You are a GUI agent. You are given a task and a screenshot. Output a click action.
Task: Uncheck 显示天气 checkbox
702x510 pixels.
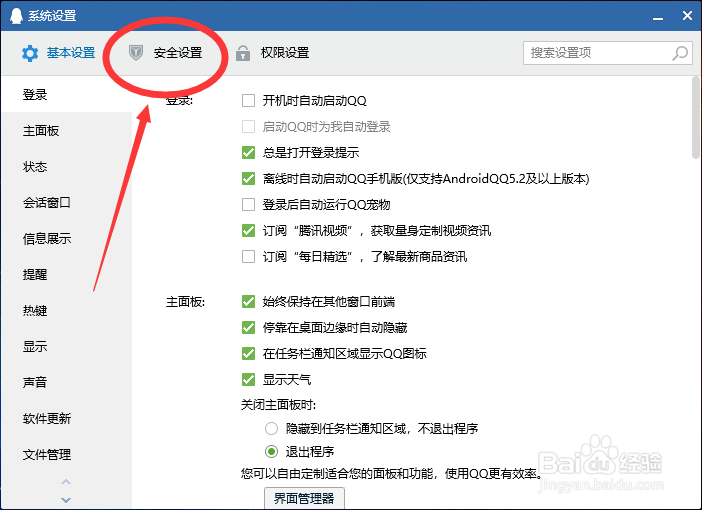(x=248, y=380)
